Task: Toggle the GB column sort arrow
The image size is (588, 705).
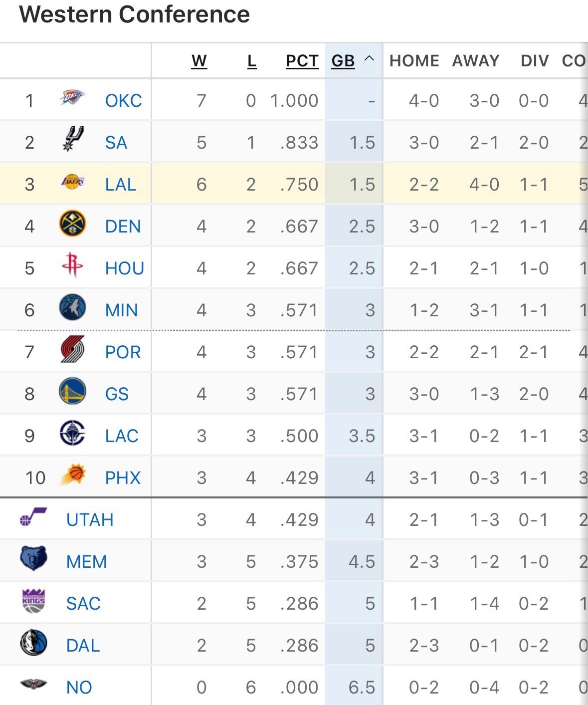Action: [369, 59]
